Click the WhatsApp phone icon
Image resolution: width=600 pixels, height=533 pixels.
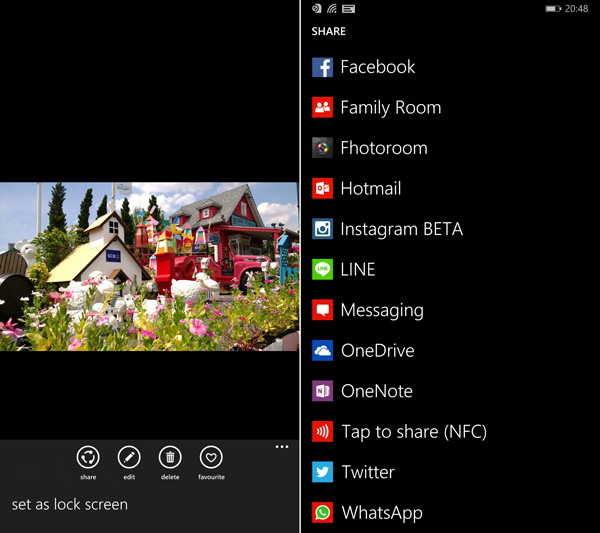(x=322, y=513)
